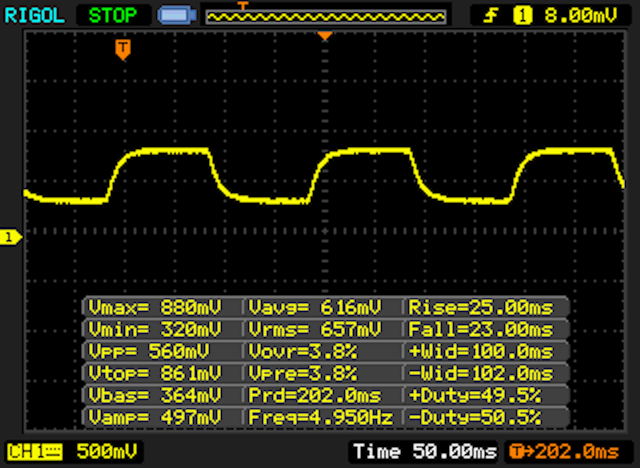The width and height of the screenshot is (640, 468).
Task: Click the Prd=202.0ms period reading
Action: 315,395
